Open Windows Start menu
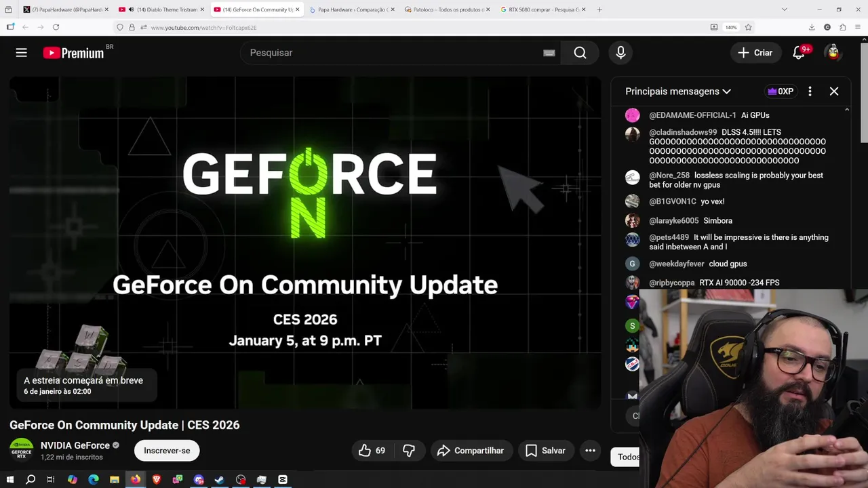The height and width of the screenshot is (488, 868). pos(9,480)
